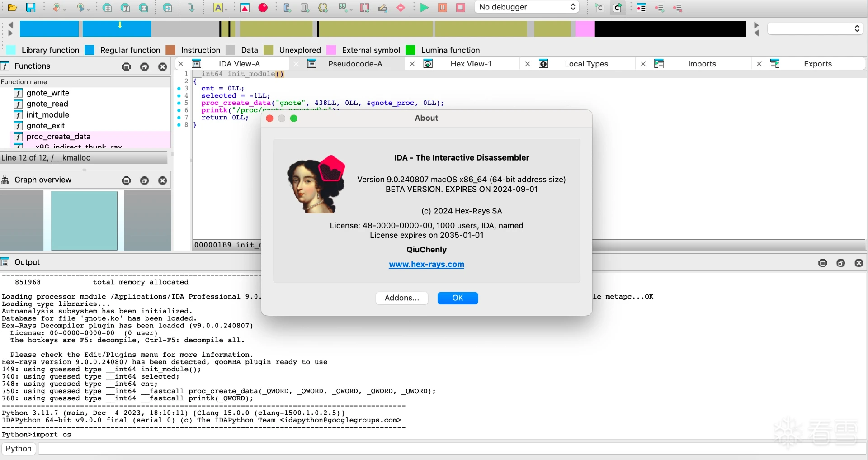Screen dimensions: 868x460
Task: Switch to the Pseudocode-A tab
Action: [x=355, y=64]
